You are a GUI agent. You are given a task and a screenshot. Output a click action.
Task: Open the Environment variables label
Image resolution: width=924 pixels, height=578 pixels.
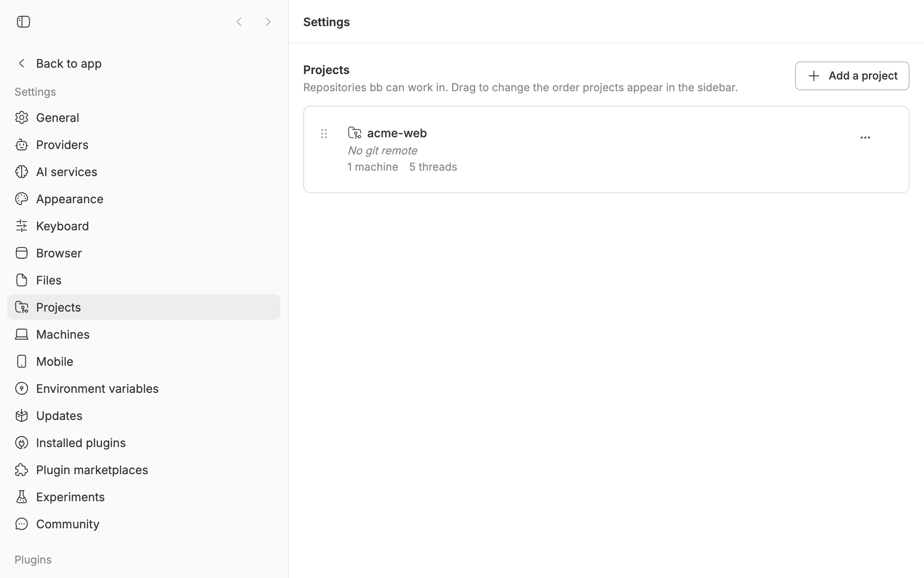[x=97, y=388]
